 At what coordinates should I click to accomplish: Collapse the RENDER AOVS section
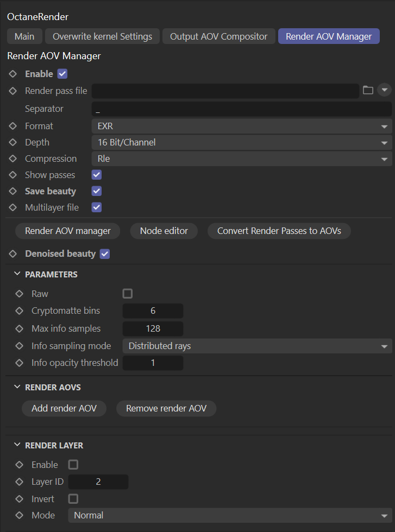(x=17, y=388)
